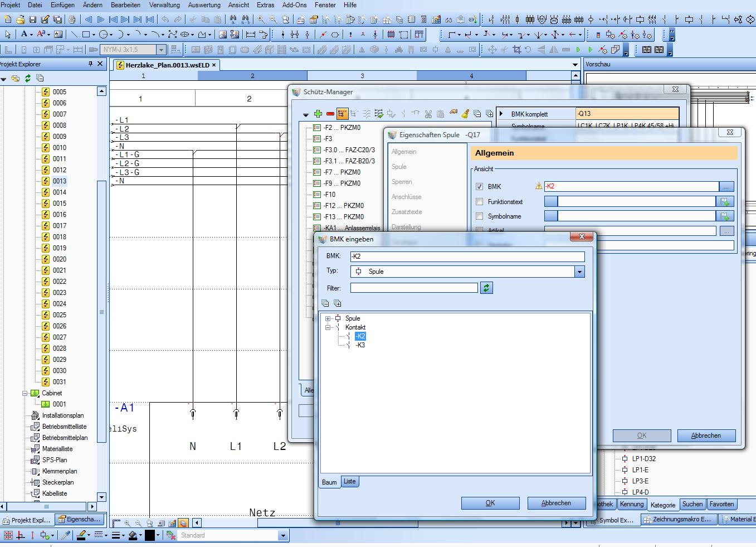Open the Verwaltung menu

(164, 5)
